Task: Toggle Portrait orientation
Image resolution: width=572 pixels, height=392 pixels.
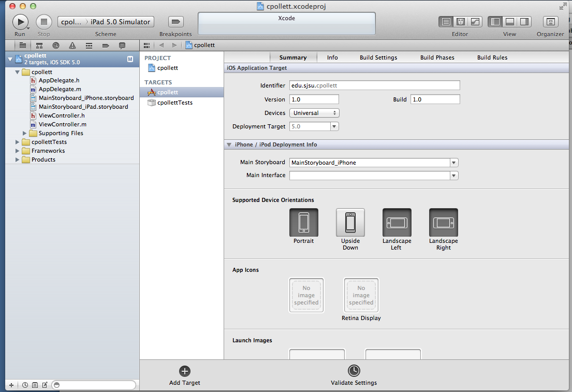Action: pos(304,223)
